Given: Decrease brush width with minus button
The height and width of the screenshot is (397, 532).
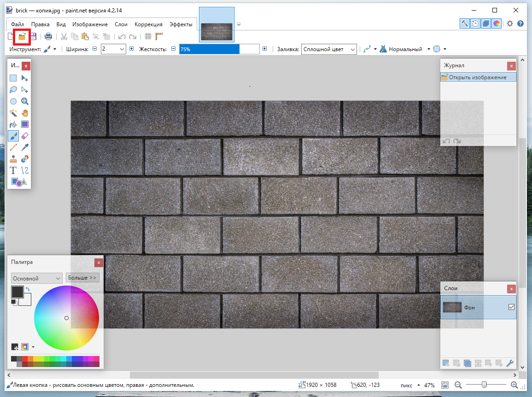Looking at the screenshot, I should (x=95, y=49).
